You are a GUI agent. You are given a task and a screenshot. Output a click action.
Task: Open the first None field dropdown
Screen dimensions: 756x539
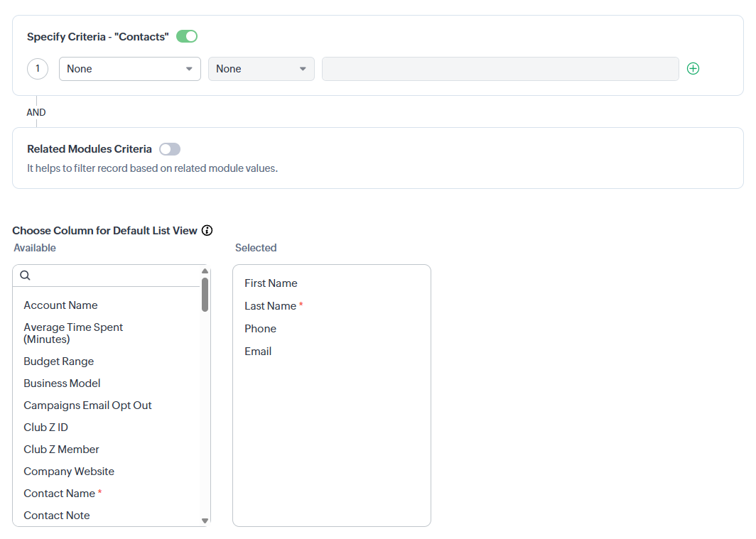pos(129,69)
